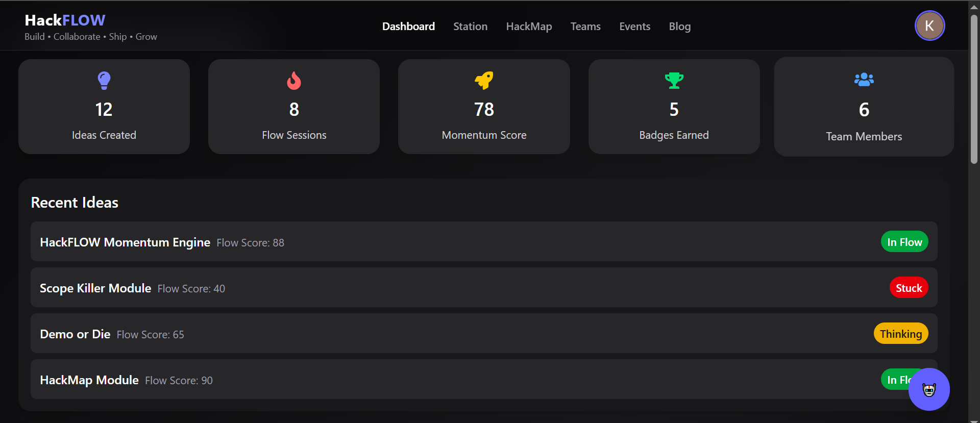Viewport: 980px width, 423px height.
Task: Click the 12 ideas count value
Action: coord(104,109)
